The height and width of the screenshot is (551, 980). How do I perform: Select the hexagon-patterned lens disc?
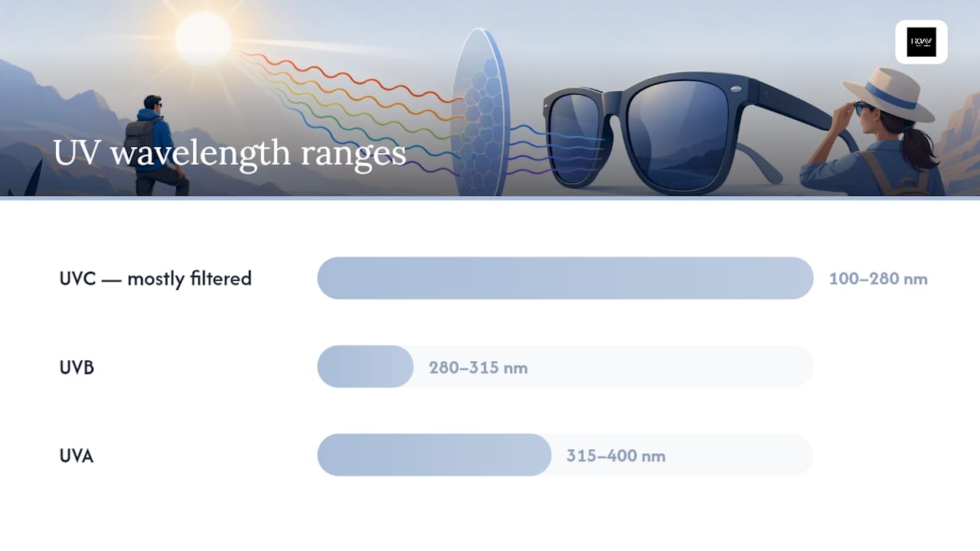tap(480, 112)
